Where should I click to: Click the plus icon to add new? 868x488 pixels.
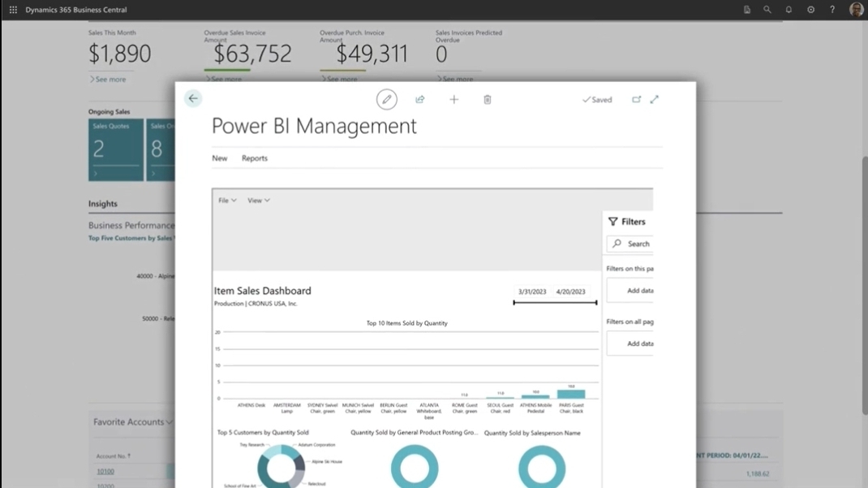click(x=454, y=99)
